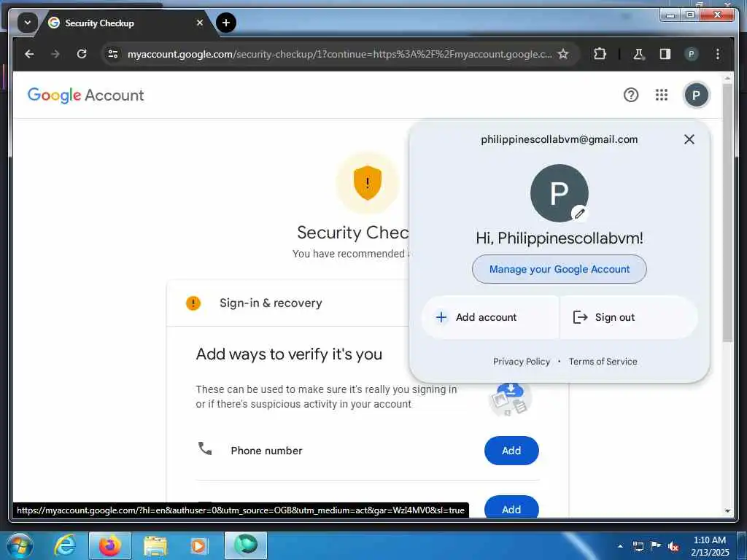The width and height of the screenshot is (747, 560).
Task: Open Google Account help icon
Action: [x=631, y=96]
